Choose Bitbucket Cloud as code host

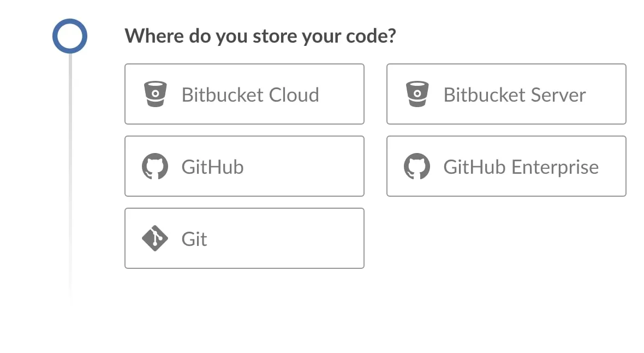pyautogui.click(x=245, y=94)
